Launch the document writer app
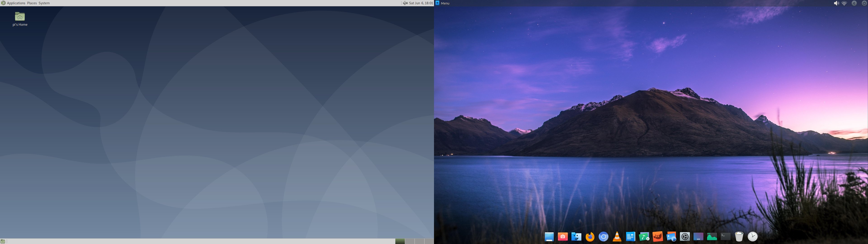The height and width of the screenshot is (244, 868). (630, 237)
